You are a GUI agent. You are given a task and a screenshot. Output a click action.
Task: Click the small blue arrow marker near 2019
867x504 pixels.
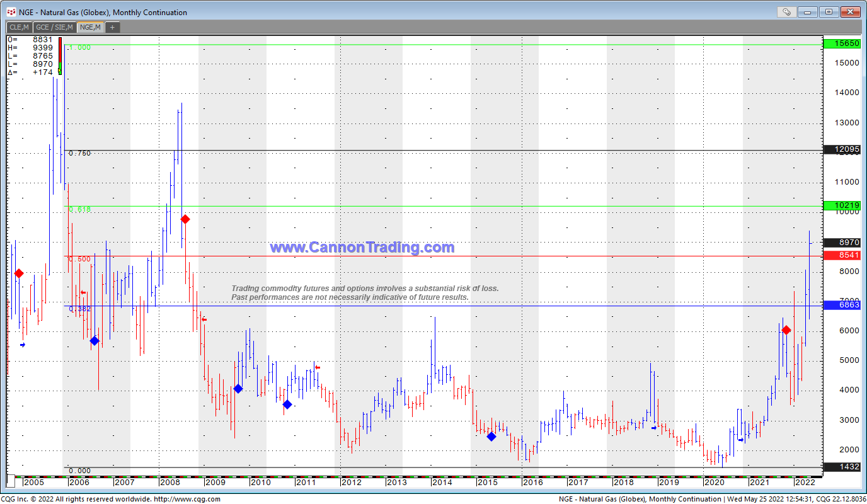pos(654,428)
